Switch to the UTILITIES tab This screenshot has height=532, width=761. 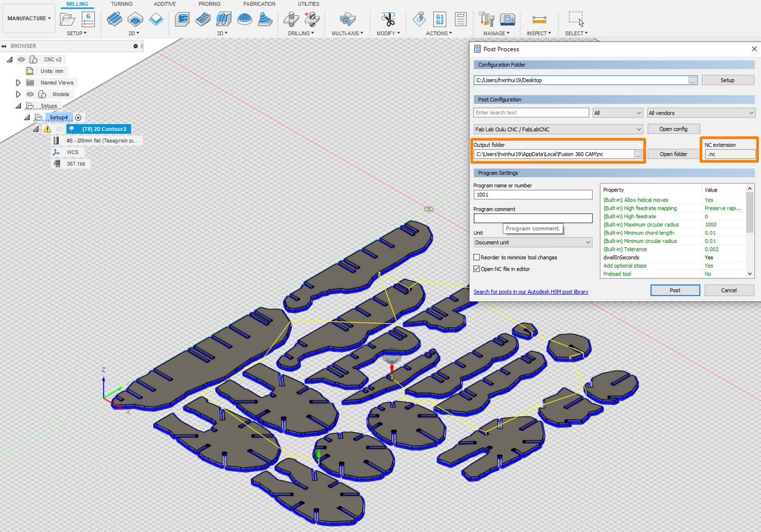point(308,4)
